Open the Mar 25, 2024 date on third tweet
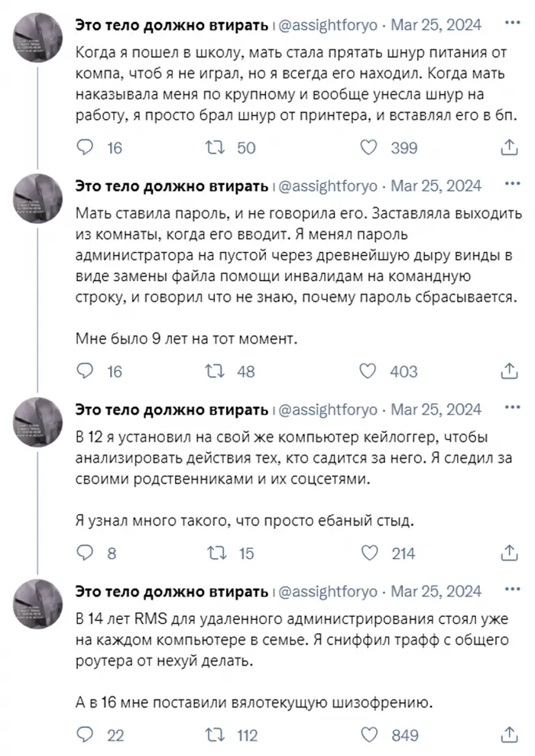 (436, 409)
